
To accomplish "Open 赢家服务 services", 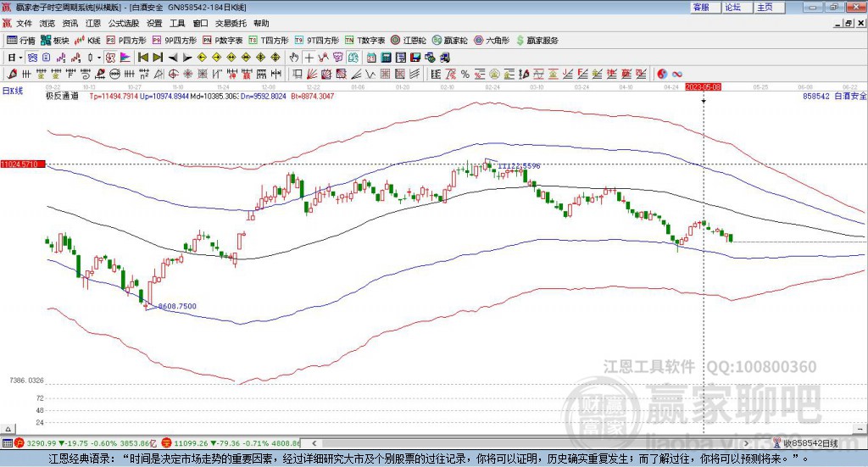I will coord(537,41).
